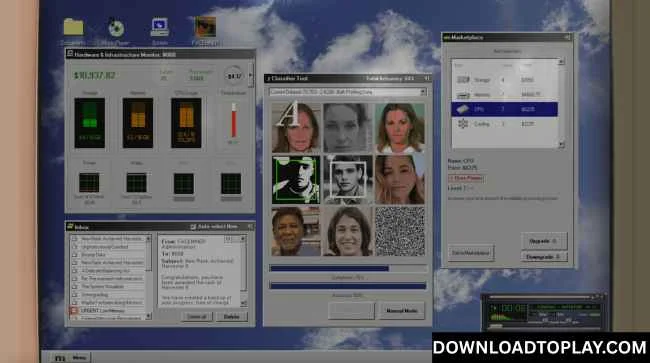Select the Memory item in Marketplace list
The width and height of the screenshot is (650, 363).
click(504, 94)
